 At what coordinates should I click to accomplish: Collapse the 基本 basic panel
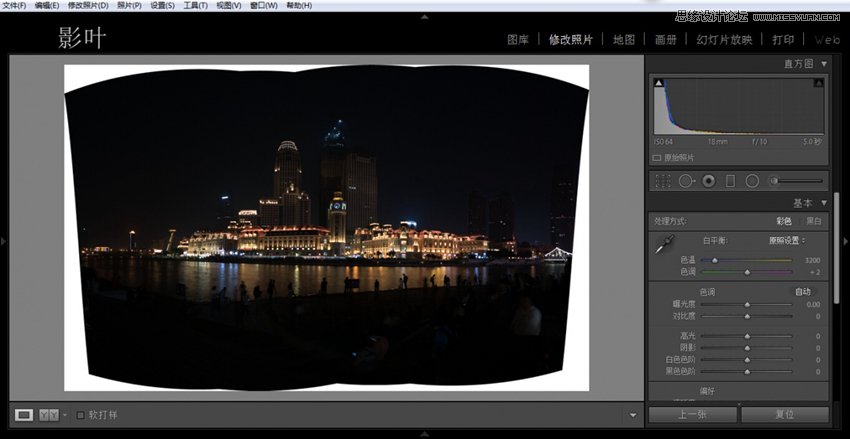823,202
